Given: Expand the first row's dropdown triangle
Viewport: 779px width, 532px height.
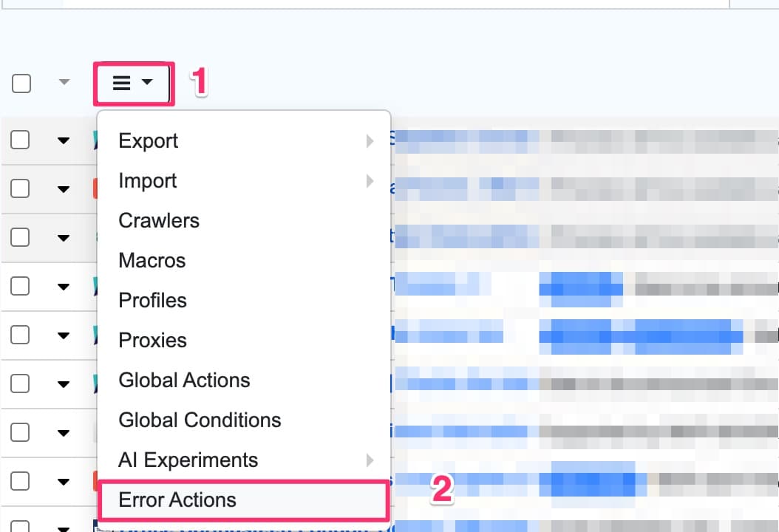Looking at the screenshot, I should click(x=64, y=140).
